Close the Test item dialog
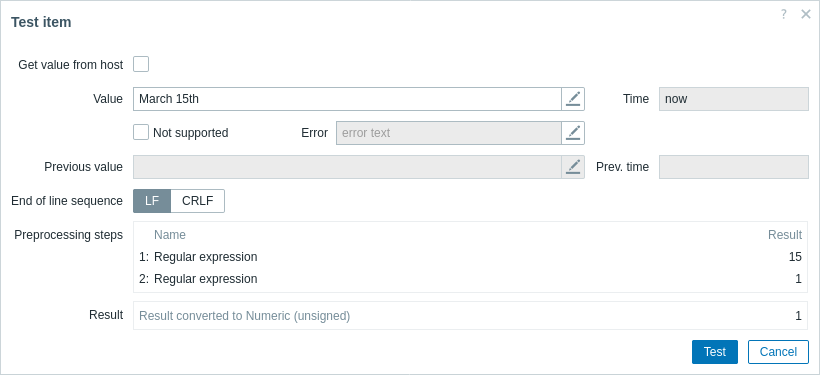The image size is (820, 375). pos(806,15)
